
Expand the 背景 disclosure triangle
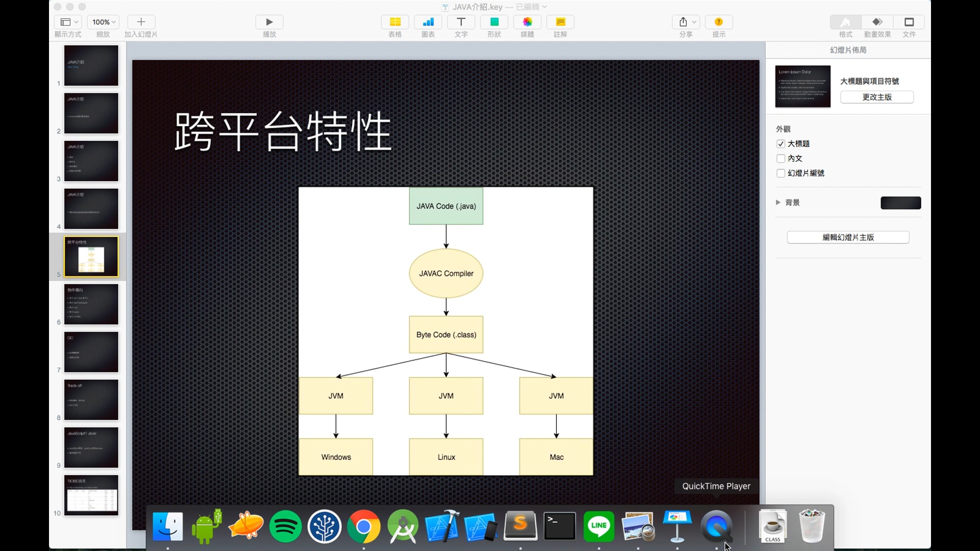click(777, 202)
